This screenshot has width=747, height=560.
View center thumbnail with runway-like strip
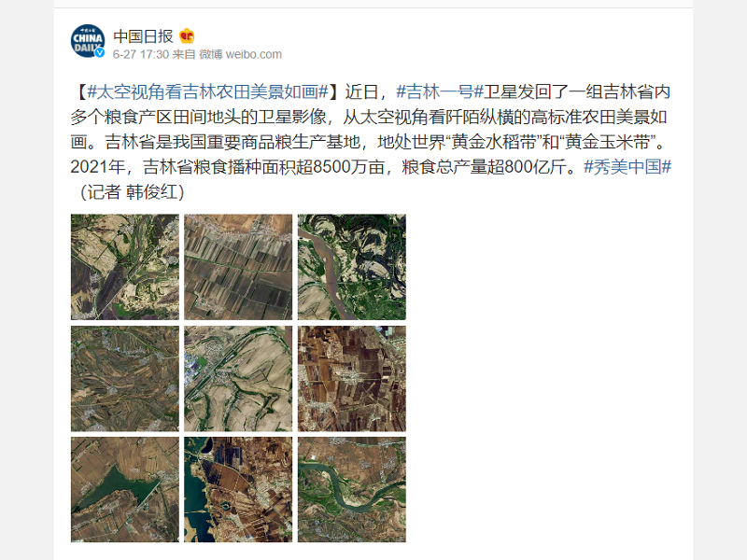coord(238,379)
